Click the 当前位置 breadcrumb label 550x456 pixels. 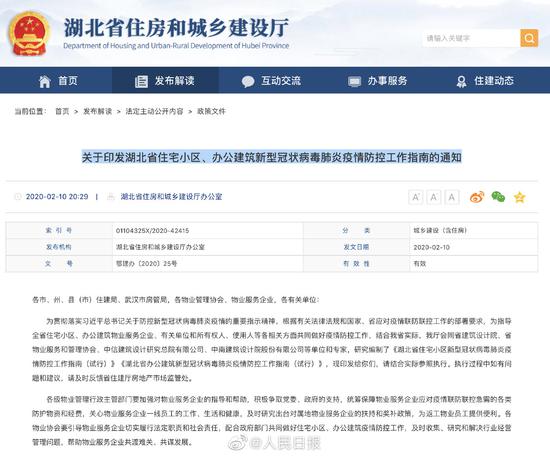click(x=30, y=111)
